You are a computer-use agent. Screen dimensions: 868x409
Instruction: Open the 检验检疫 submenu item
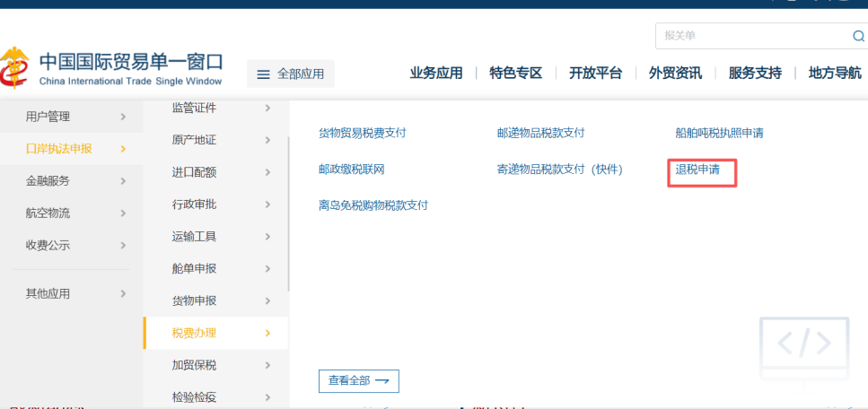216,397
